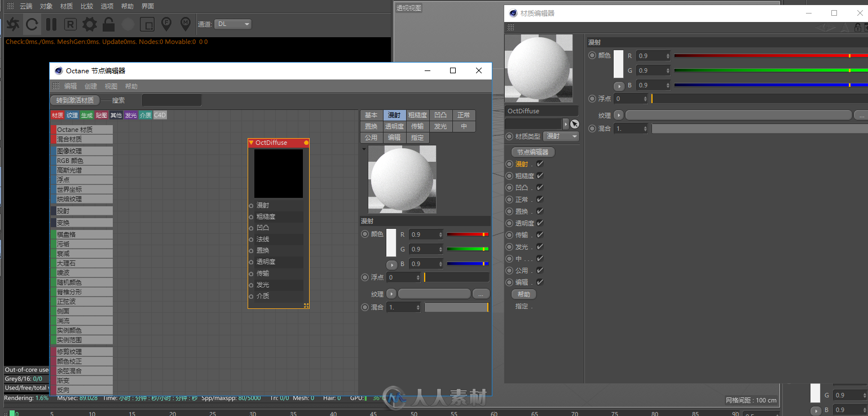Click the material picker arrow icon in Material Editor
Screen dimensions: 868x416
click(575, 124)
